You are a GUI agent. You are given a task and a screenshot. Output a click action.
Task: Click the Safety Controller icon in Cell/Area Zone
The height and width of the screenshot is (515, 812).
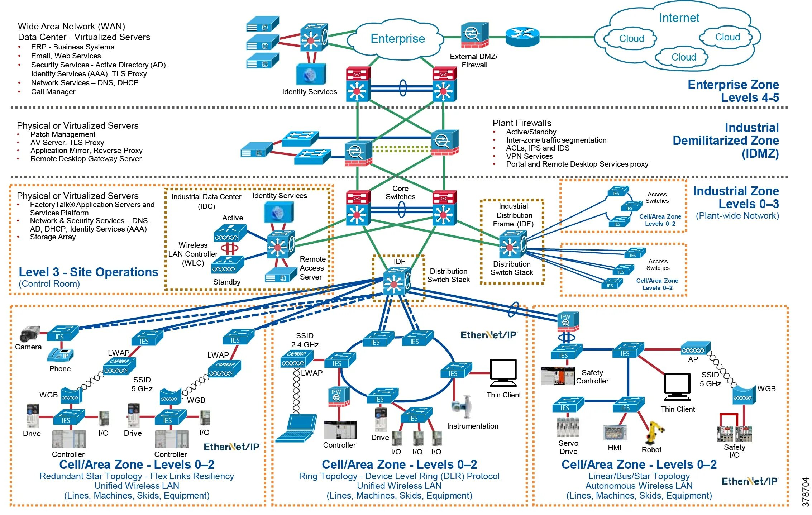[x=559, y=376]
